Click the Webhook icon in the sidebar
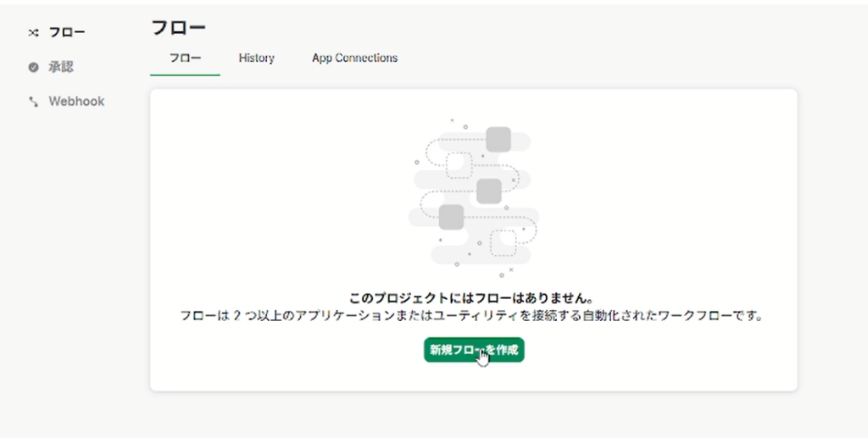The image size is (868, 438). [33, 102]
